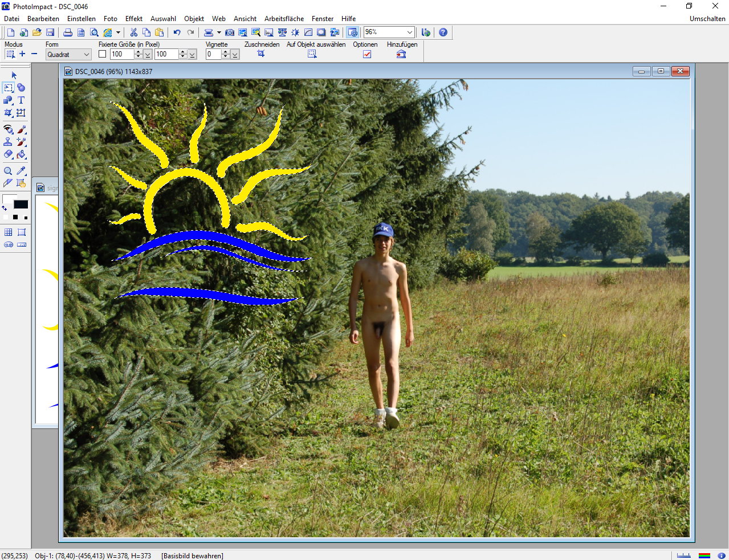The height and width of the screenshot is (560, 729).
Task: Enable the Fixierte Größe checkbox
Action: (x=103, y=54)
